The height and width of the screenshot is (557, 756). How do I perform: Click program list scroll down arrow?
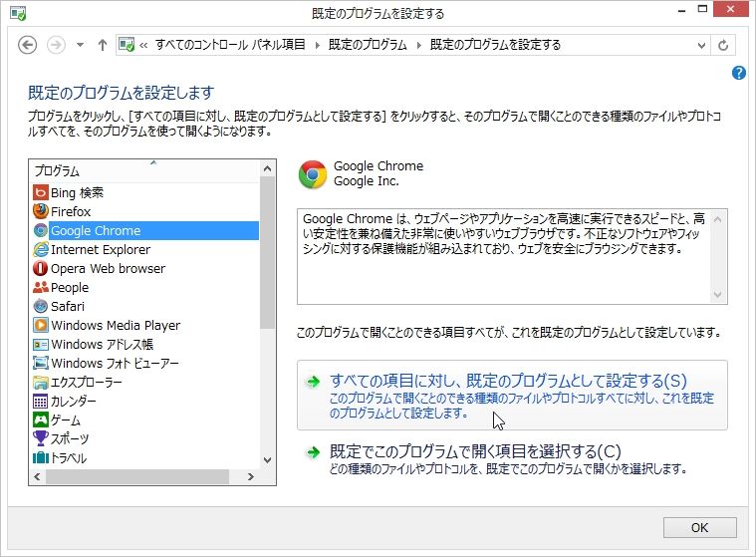pyautogui.click(x=268, y=460)
